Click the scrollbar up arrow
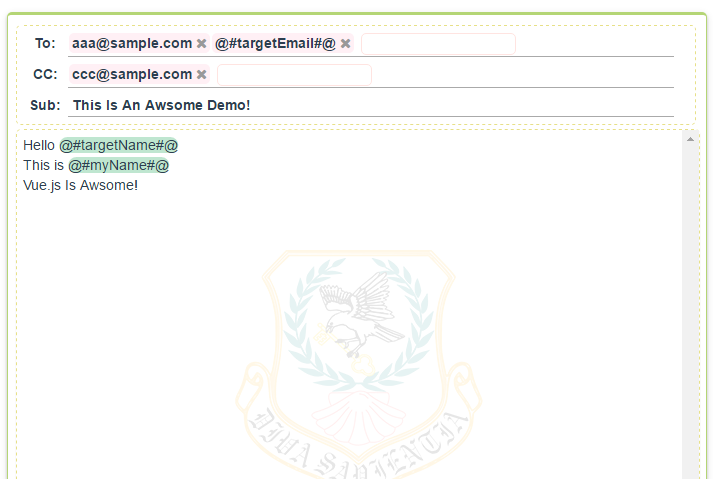This screenshot has width=713, height=479. click(690, 139)
